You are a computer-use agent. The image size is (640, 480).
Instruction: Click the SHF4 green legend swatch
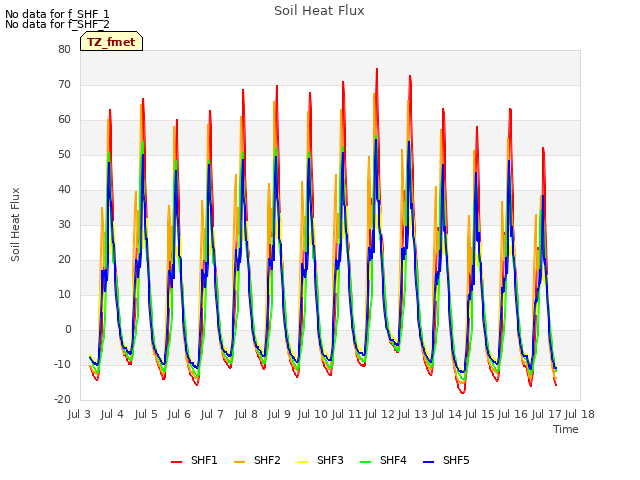[366, 461]
